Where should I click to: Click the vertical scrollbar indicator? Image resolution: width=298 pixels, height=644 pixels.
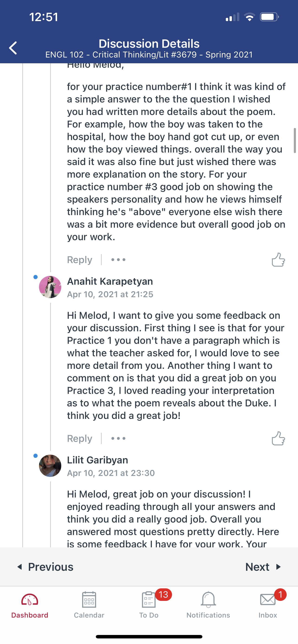(x=295, y=140)
